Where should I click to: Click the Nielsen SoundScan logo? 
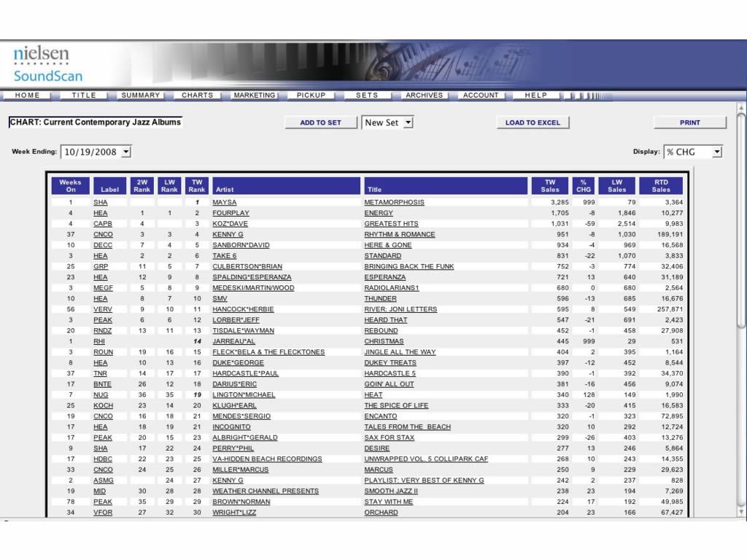point(48,65)
